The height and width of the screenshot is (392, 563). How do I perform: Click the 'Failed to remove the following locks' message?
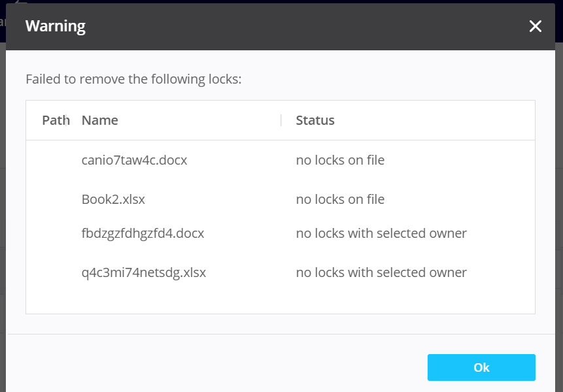click(133, 80)
